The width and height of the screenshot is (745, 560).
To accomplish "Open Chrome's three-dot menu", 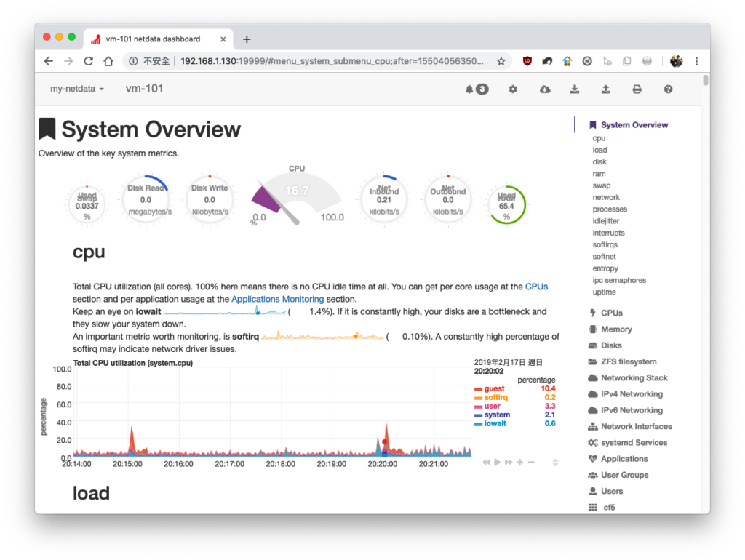I will [696, 61].
